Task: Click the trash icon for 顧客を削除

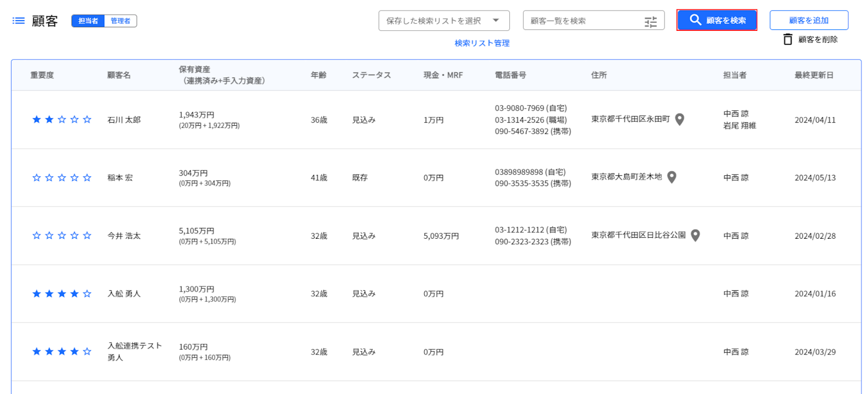Action: (x=788, y=39)
